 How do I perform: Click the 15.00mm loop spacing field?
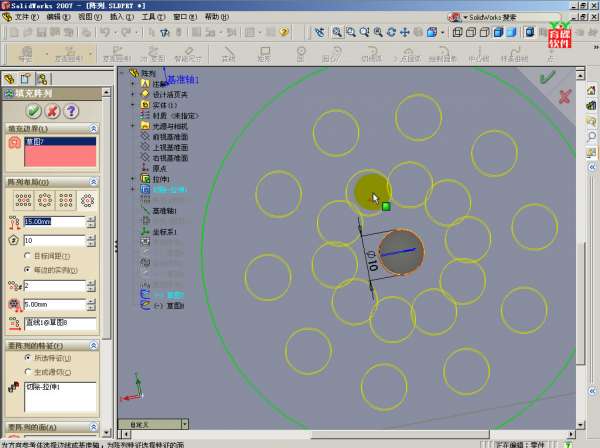[54, 221]
